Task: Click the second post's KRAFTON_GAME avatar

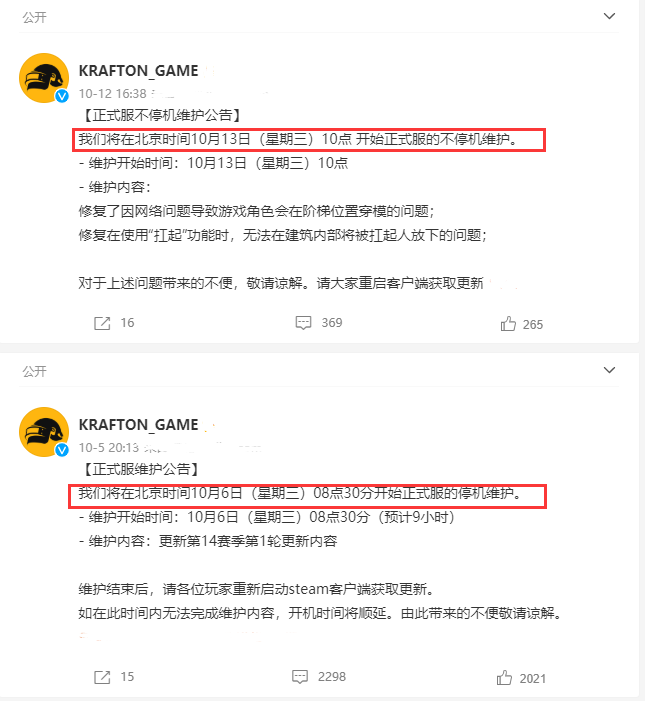Action: [44, 432]
